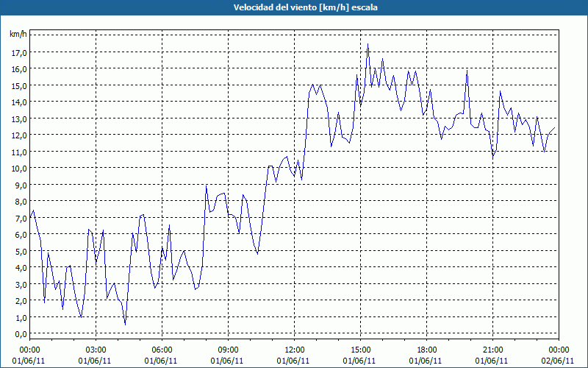The width and height of the screenshot is (588, 368).
Task: Select the '3,0' y-axis tick label
Action: (x=21, y=284)
